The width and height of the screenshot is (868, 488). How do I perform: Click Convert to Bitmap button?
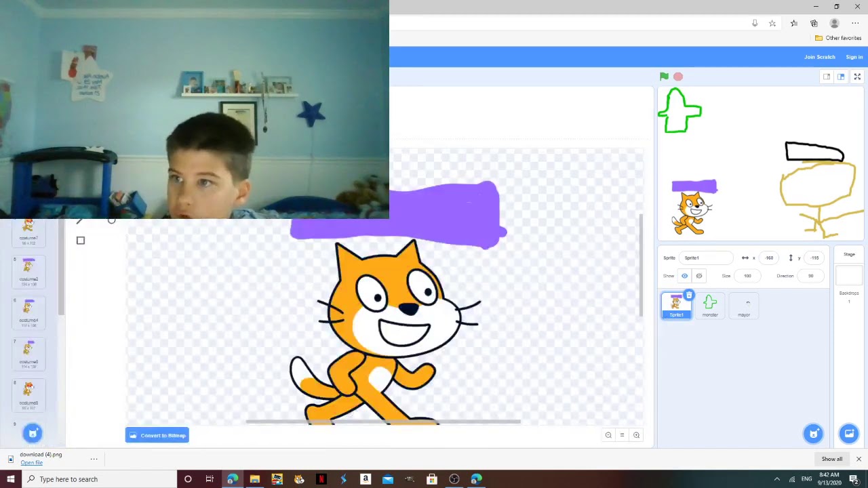(157, 435)
